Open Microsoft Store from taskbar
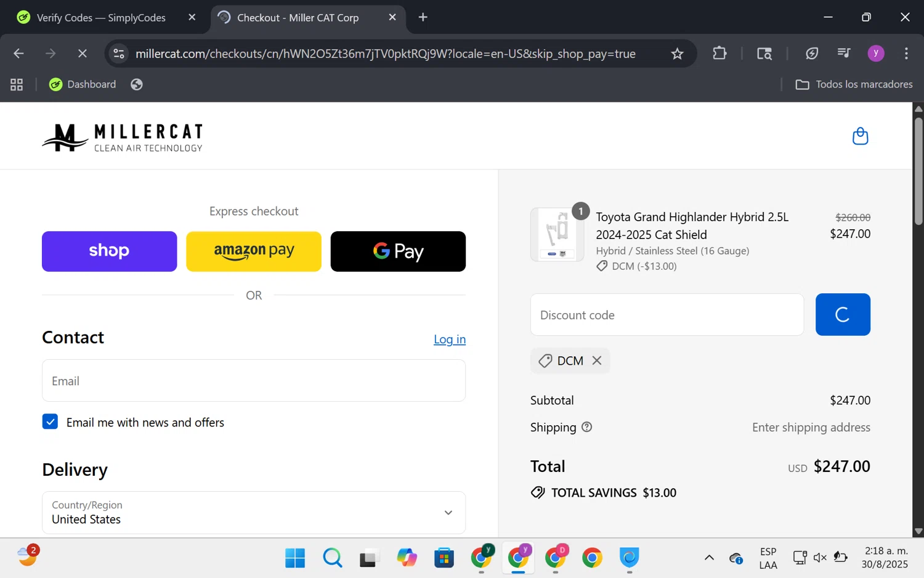This screenshot has height=578, width=924. (x=444, y=558)
